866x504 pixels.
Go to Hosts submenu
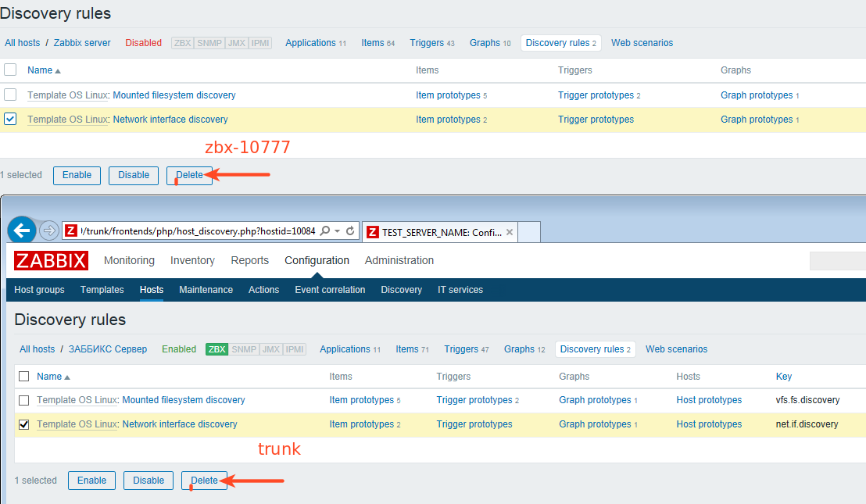click(152, 290)
